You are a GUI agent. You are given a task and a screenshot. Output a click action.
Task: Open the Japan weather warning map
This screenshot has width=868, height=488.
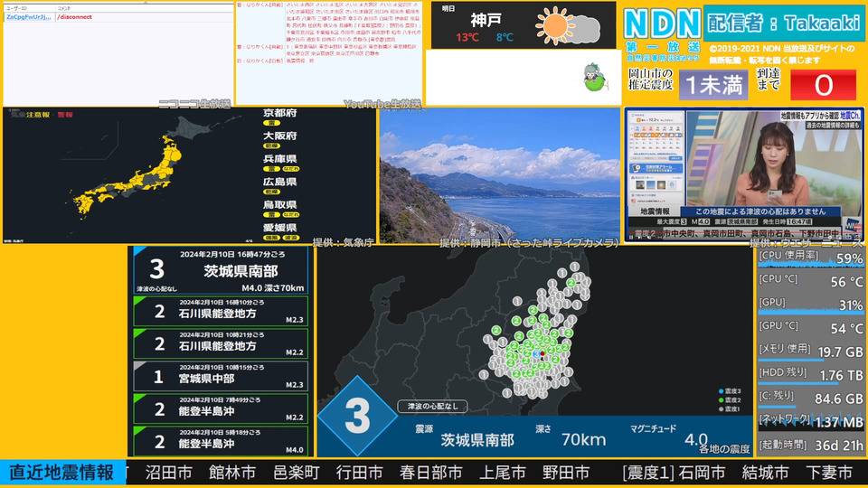[x=189, y=175]
